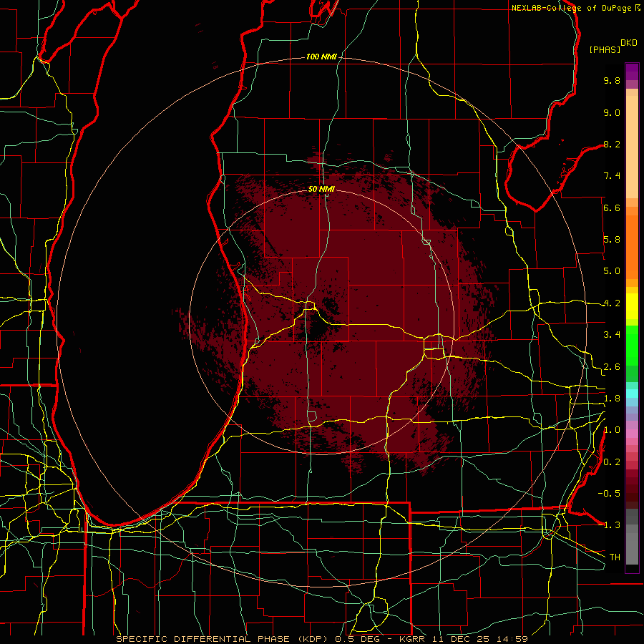Image resolution: width=644 pixels, height=644 pixels.
Task: Click the bright green band on the color bar
Action: pos(632,345)
